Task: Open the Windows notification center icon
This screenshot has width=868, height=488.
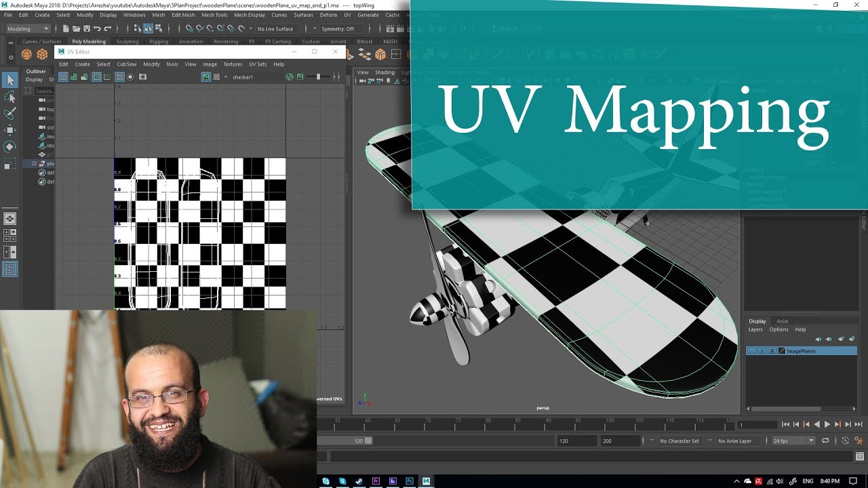Action: pyautogui.click(x=853, y=481)
